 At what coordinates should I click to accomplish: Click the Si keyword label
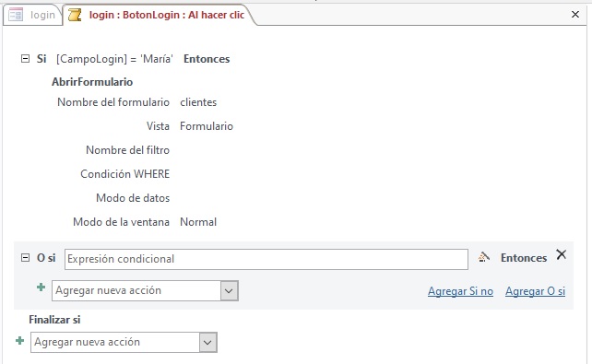(41, 59)
